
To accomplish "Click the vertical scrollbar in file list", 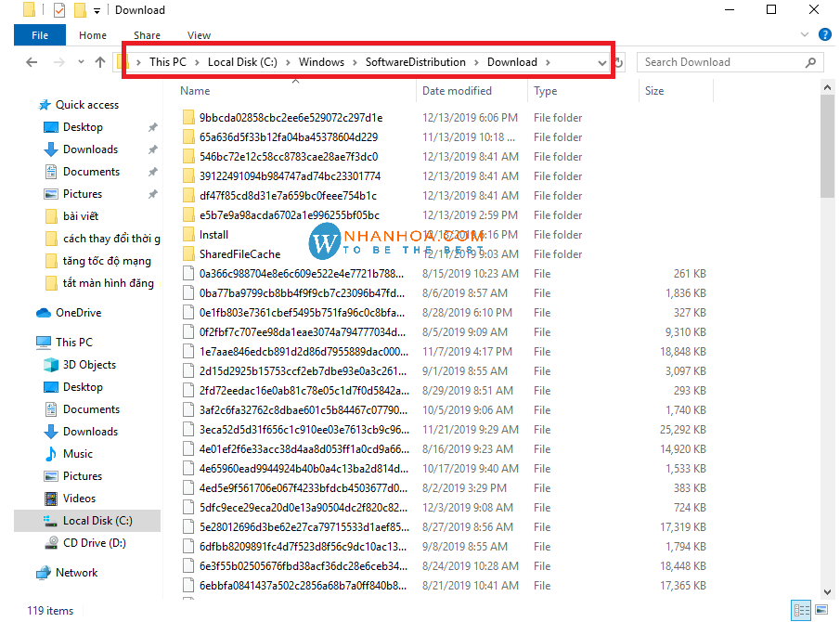I will pyautogui.click(x=828, y=149).
